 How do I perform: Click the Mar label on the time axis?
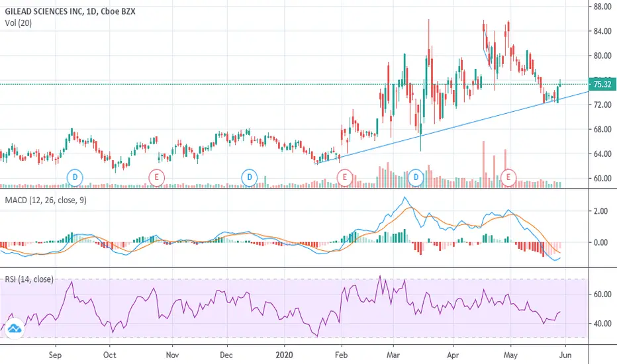coord(393,355)
